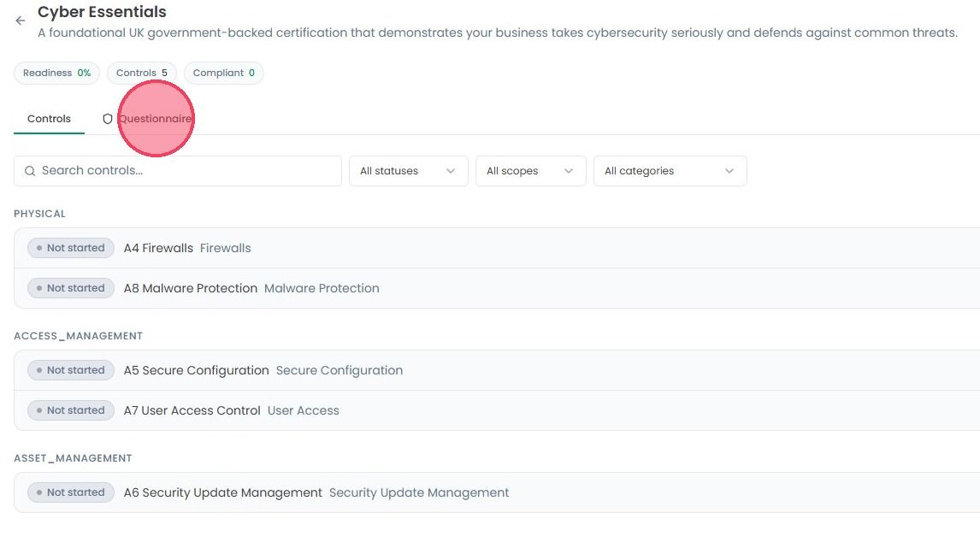Image resolution: width=980 pixels, height=548 pixels.
Task: Click Not started status on A6 Security Update
Action: [x=71, y=492]
